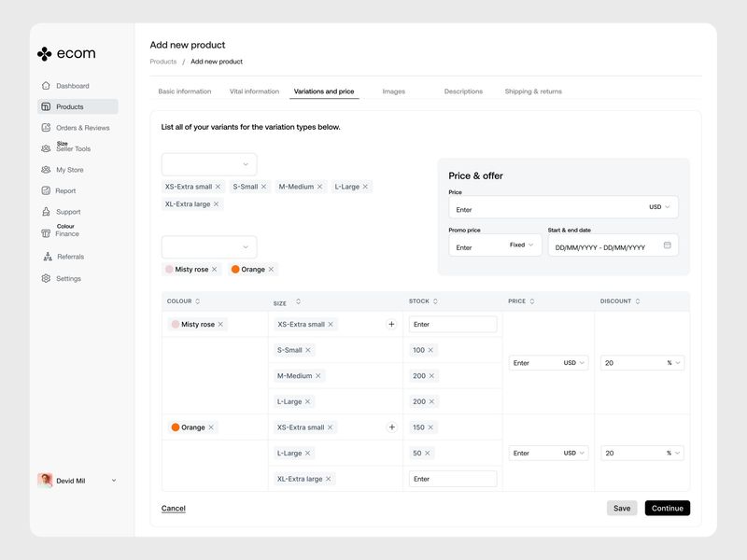The image size is (747, 560).
Task: Open the Shipping & returns tab
Action: 533,91
